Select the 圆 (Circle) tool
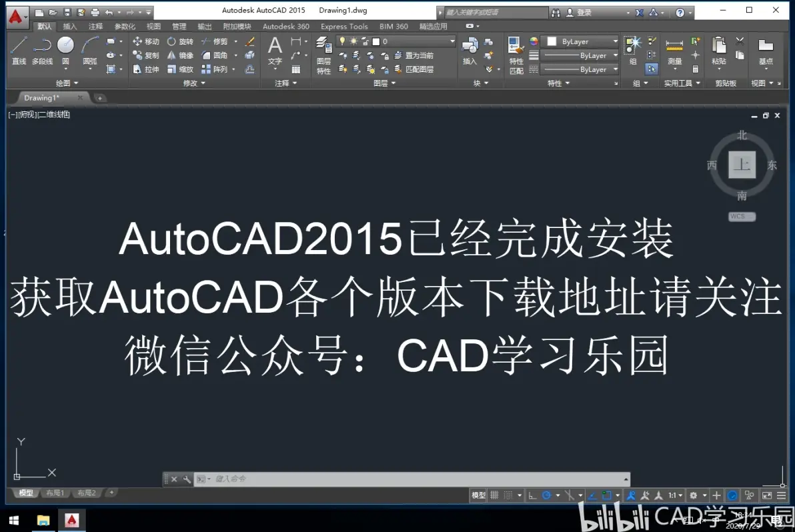The image size is (795, 532). tap(65, 50)
